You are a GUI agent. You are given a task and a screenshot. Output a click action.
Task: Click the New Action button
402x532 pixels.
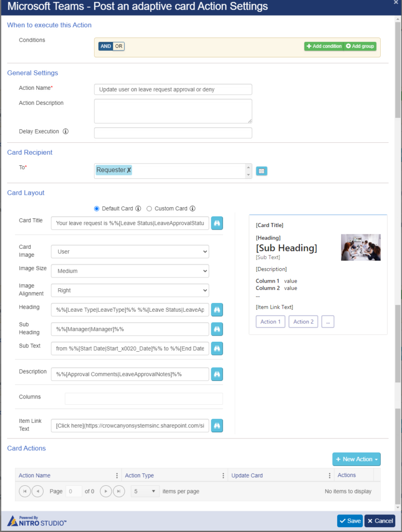coord(356,459)
